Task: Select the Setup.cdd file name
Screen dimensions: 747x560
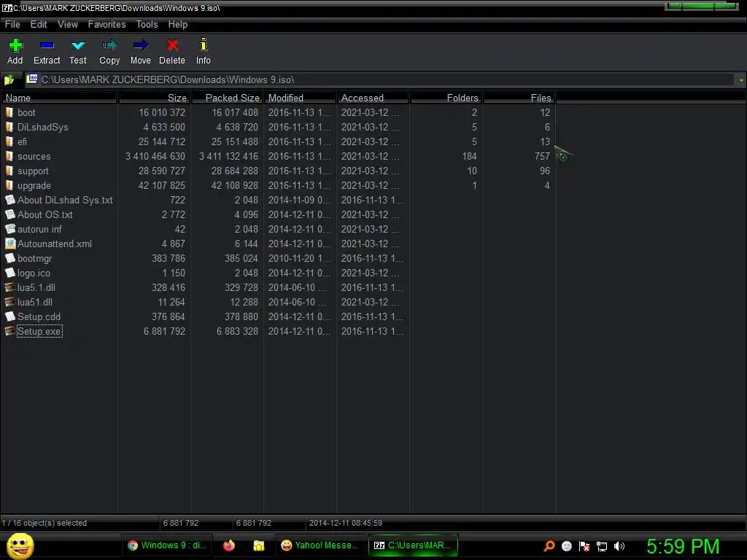Action: click(39, 316)
